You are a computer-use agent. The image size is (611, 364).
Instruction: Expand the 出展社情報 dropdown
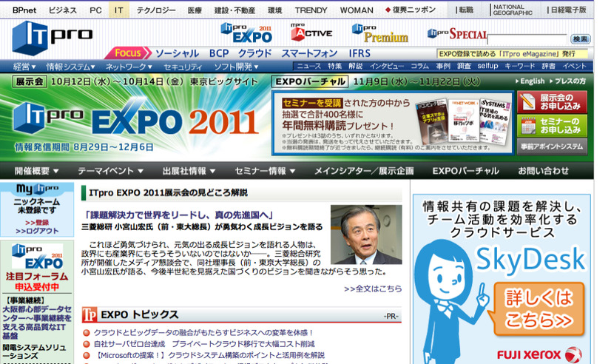[x=189, y=171]
